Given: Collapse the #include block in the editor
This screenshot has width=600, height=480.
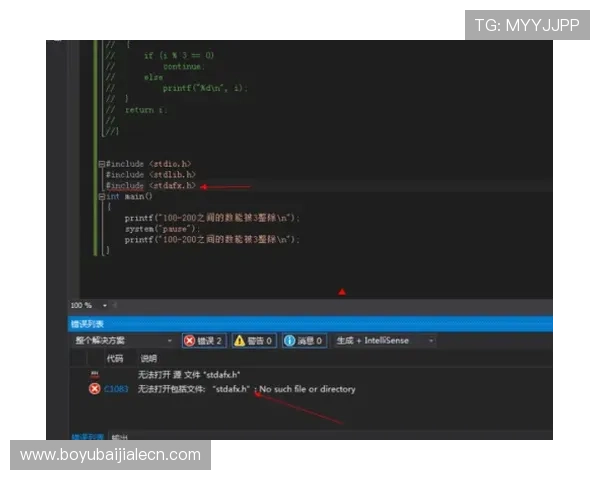Looking at the screenshot, I should (101, 162).
